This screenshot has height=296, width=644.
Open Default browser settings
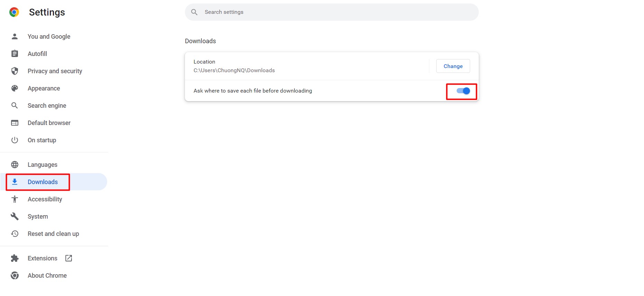[x=49, y=123]
